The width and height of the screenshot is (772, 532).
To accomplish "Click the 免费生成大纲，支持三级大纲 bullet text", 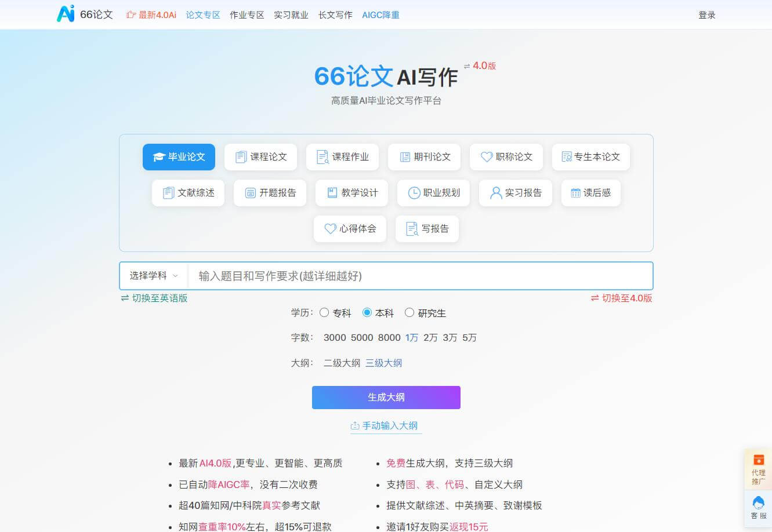I will (x=450, y=463).
